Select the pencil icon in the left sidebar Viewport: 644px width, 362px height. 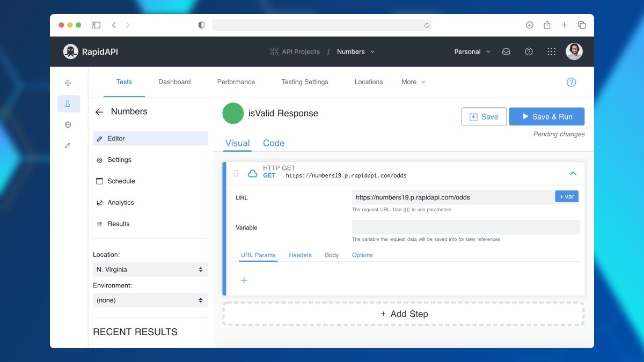click(68, 145)
